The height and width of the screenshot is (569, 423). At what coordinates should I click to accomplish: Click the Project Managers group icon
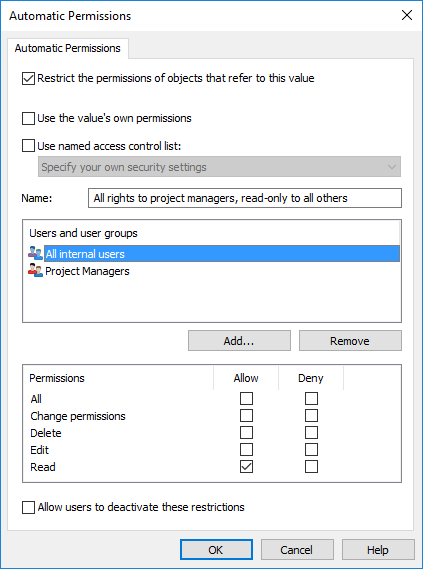(x=35, y=271)
